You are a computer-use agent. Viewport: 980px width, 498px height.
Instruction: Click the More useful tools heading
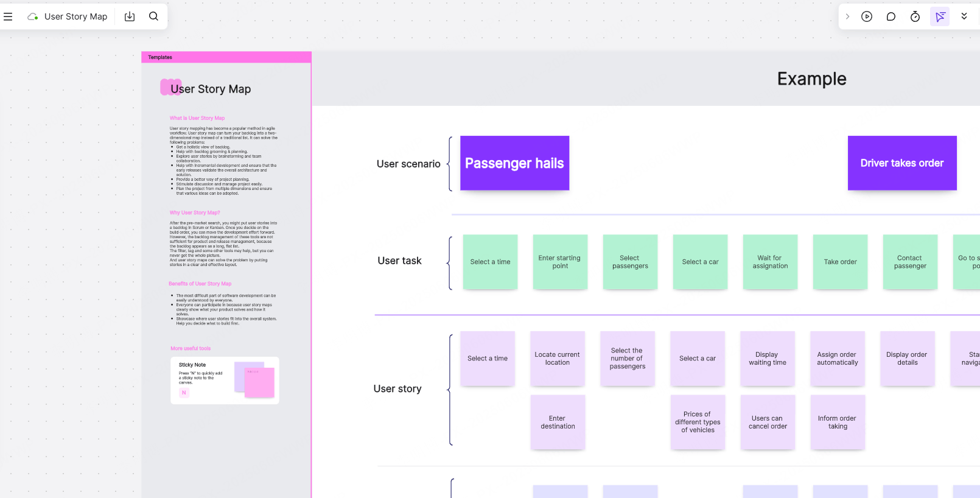click(x=191, y=348)
